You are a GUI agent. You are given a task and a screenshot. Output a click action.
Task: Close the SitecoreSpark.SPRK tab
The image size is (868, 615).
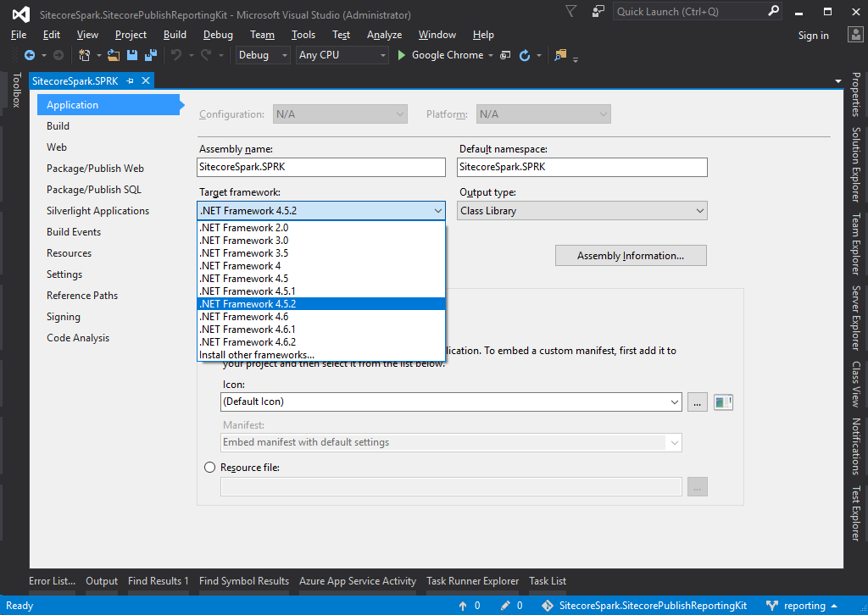point(146,81)
